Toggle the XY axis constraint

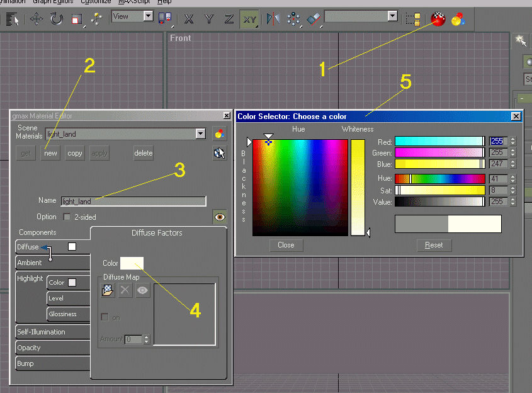249,19
